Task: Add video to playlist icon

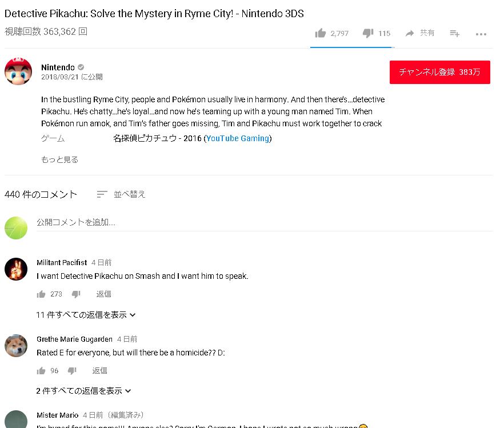Action: point(454,33)
